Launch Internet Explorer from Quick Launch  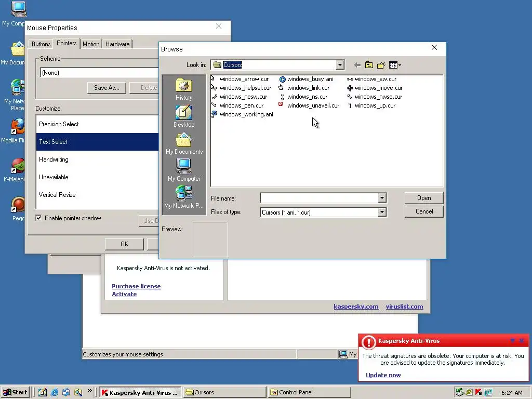(x=54, y=393)
